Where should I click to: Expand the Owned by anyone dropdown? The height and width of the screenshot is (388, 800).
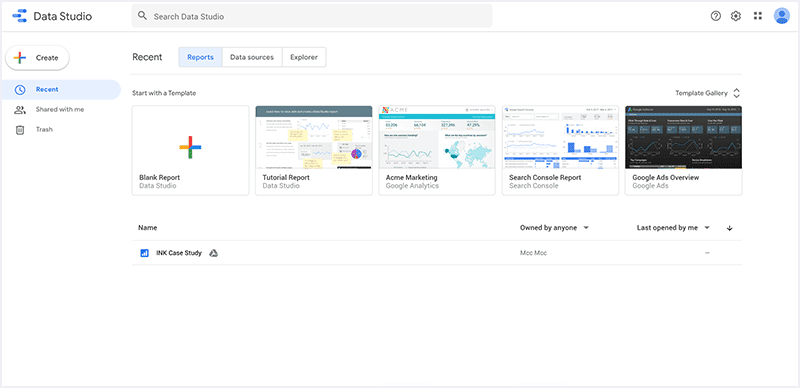(x=554, y=228)
